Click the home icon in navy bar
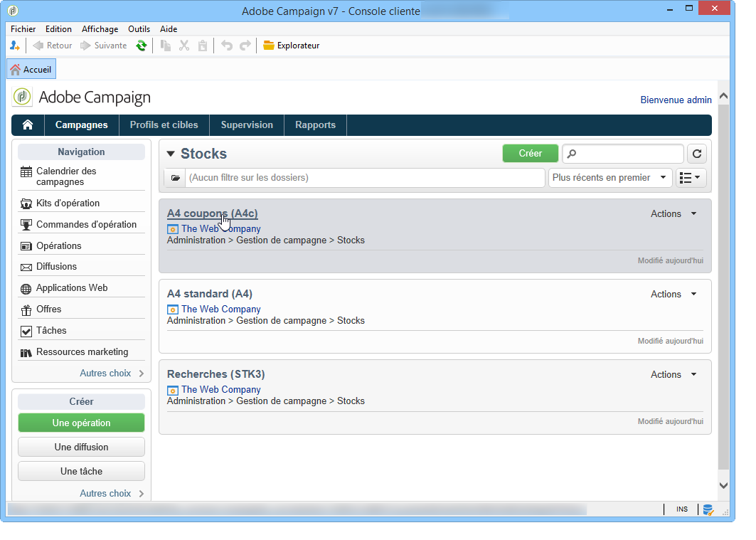This screenshot has height=540, width=756. click(28, 125)
